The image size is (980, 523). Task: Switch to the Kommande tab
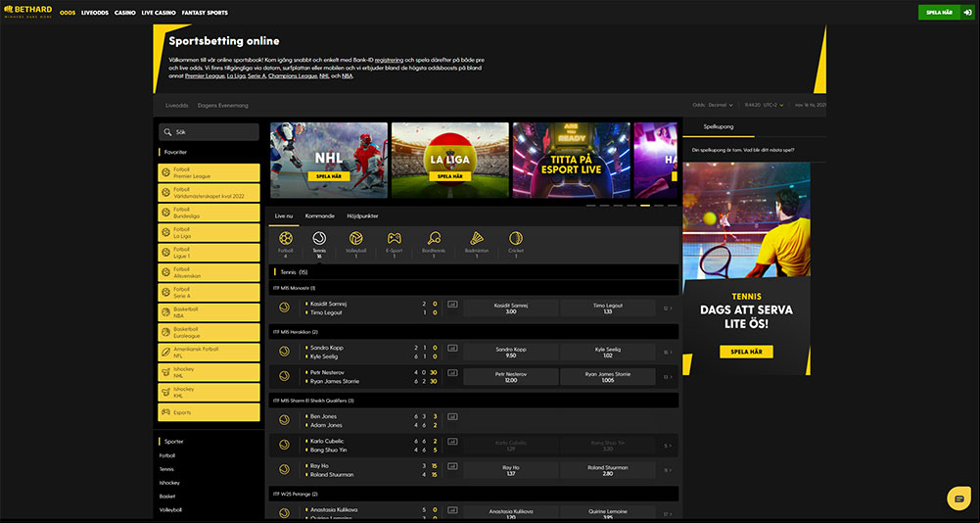point(319,215)
